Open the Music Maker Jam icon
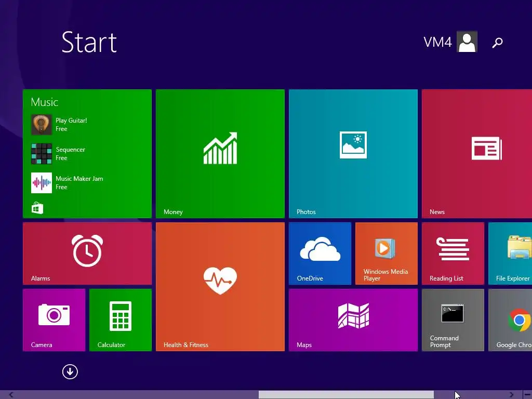 click(42, 183)
